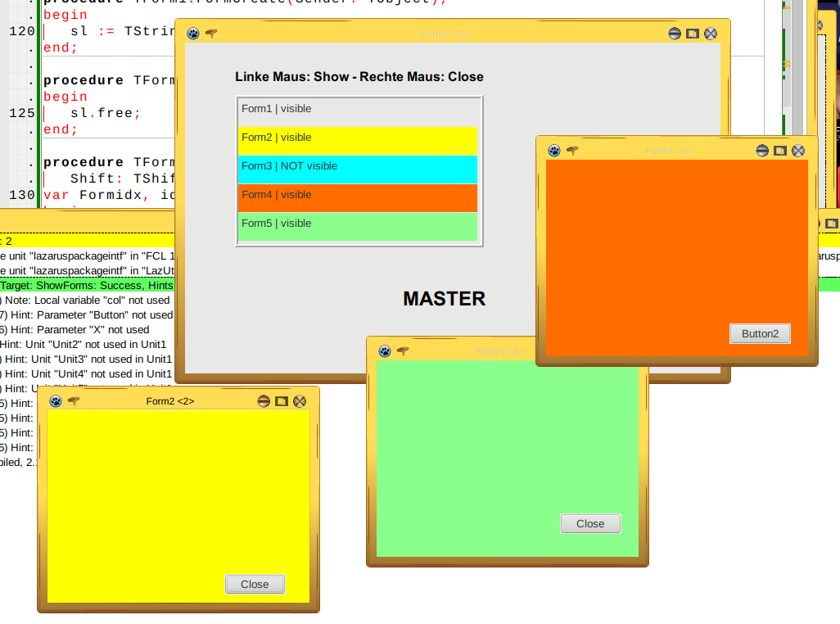This screenshot has height=624, width=840.
Task: Close the Form1 master window
Action: click(711, 34)
